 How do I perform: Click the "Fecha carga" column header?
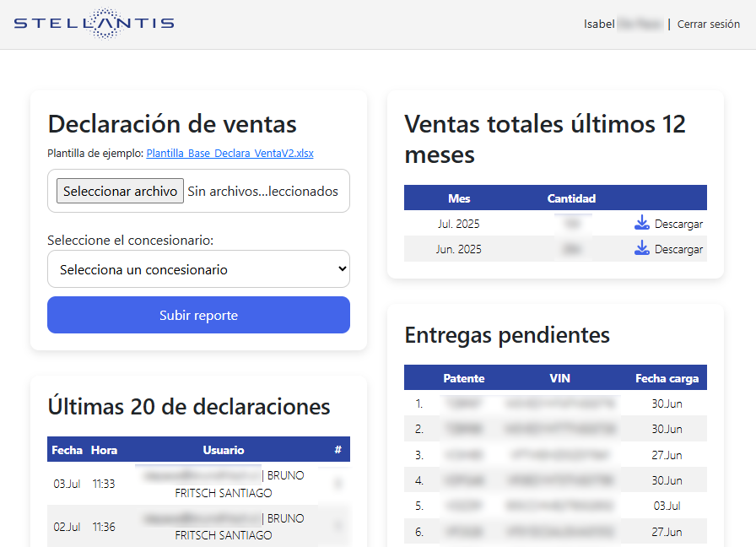tap(667, 377)
